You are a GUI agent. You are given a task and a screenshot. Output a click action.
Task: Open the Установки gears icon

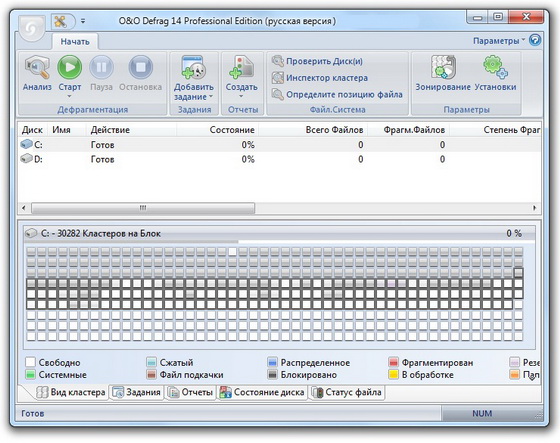(495, 67)
